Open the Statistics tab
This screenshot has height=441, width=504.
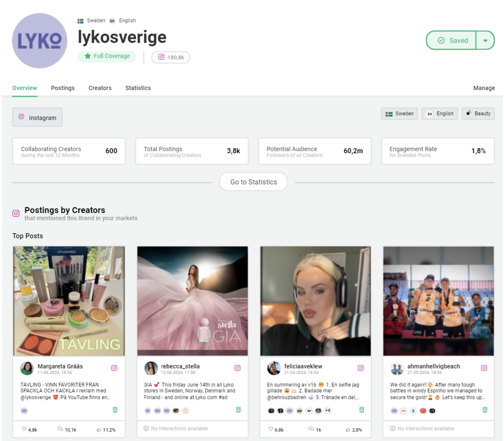(138, 88)
